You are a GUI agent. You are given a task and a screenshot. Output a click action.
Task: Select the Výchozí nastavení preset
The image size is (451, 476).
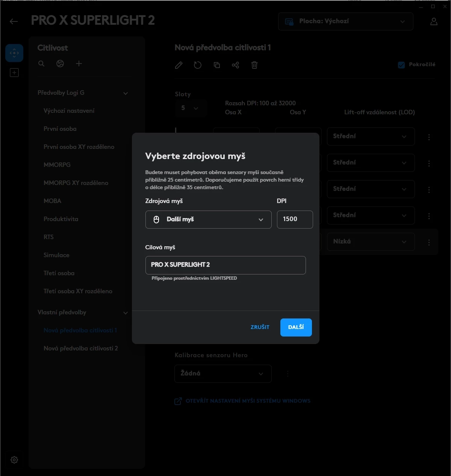pos(69,111)
